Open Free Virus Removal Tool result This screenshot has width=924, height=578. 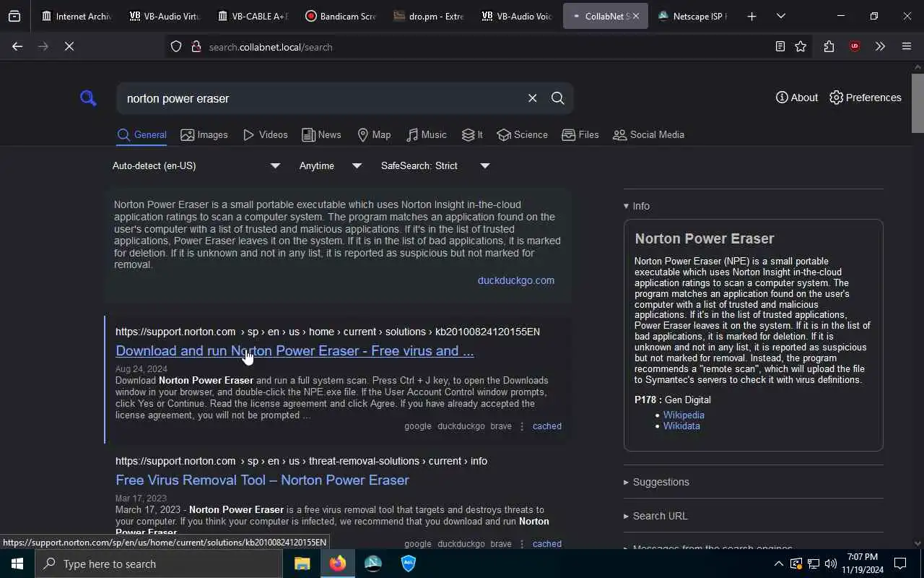262,480
